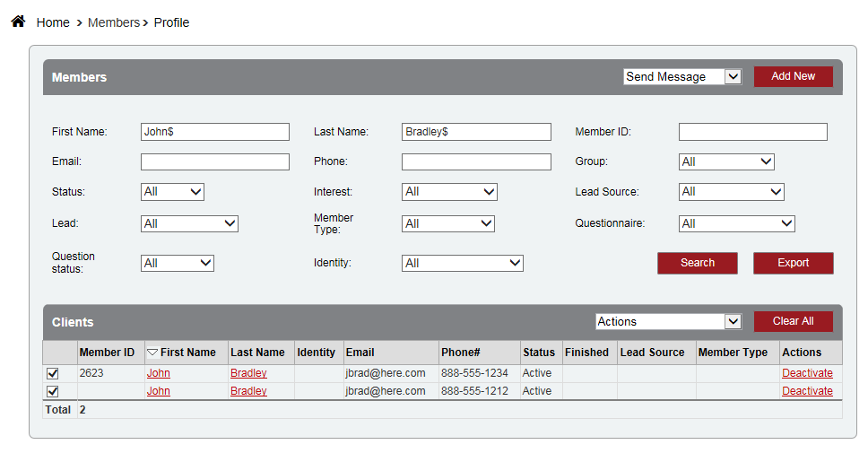Open the Bradley last name link for member 2623

[248, 373]
